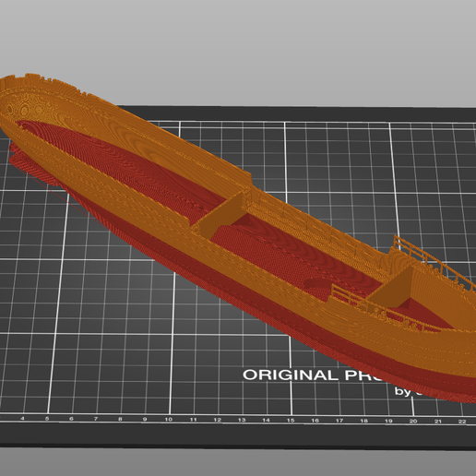Click ruler label "18" on the bed edge
The height and width of the screenshot is (476, 476).
pos(363,421)
